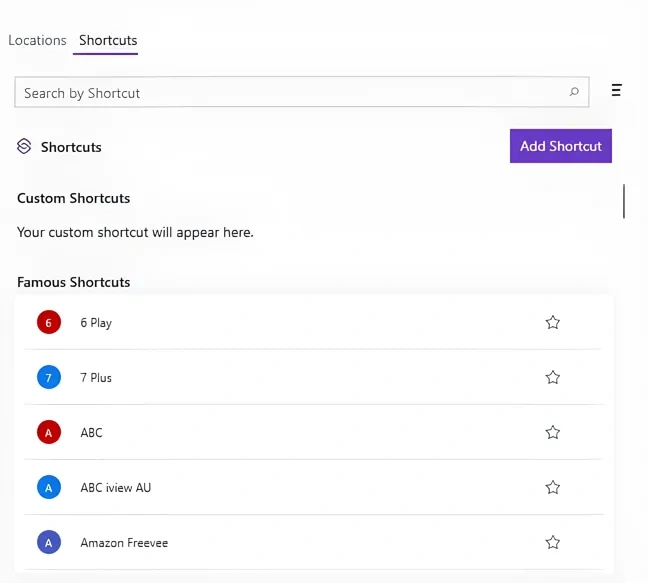Select the 6 Play shortcut name
The height and width of the screenshot is (583, 648).
(96, 323)
